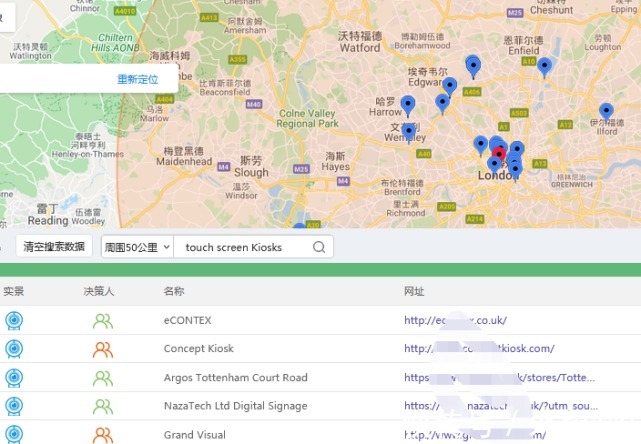Screen dimensions: 641x444
Task: Open the Argos stores website link
Action: pos(499,377)
